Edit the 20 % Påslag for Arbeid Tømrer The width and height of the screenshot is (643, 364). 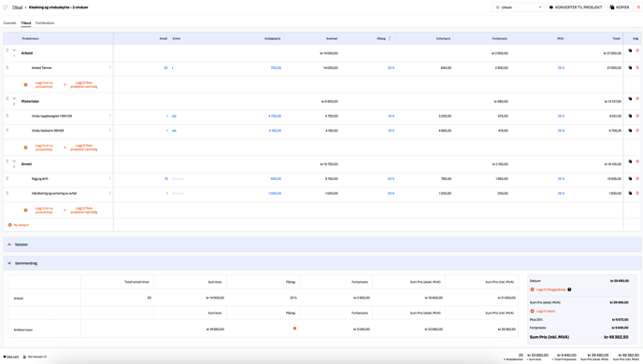[x=391, y=67]
